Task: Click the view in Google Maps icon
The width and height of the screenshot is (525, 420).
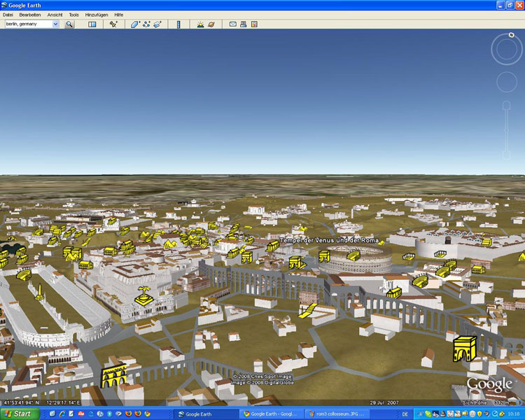Action: pos(254,24)
